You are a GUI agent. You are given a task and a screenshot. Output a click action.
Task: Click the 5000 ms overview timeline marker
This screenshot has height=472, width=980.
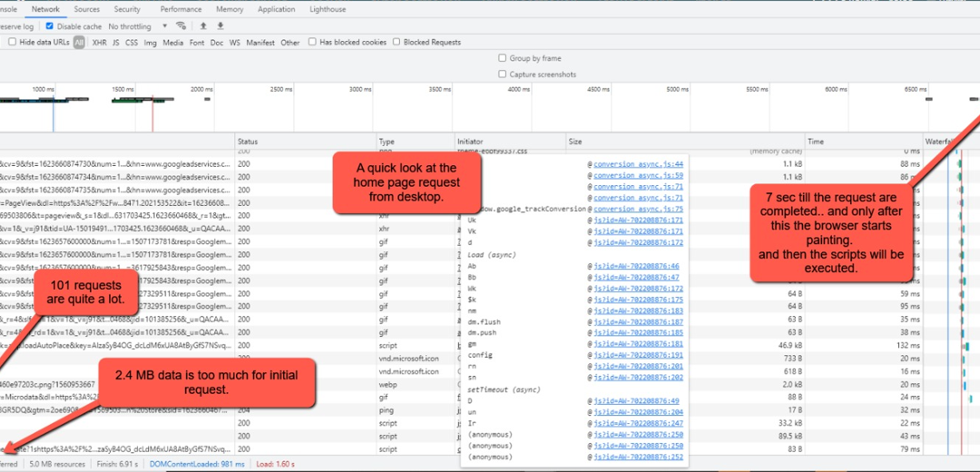coord(678,90)
